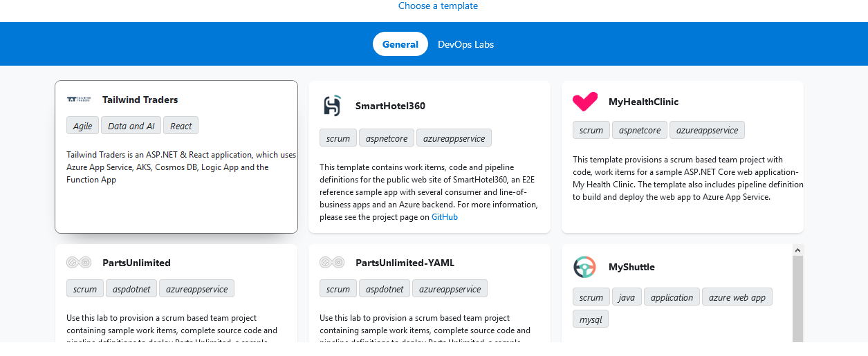Click the React tag on Tailwind Traders
This screenshot has width=868, height=356.
[181, 126]
